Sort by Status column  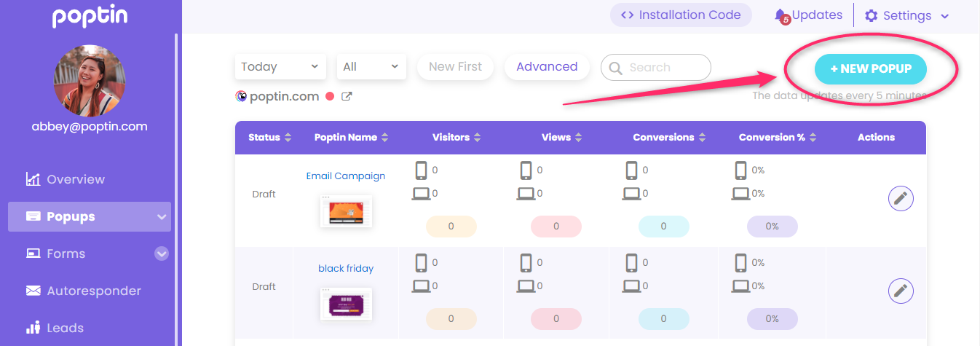(269, 137)
